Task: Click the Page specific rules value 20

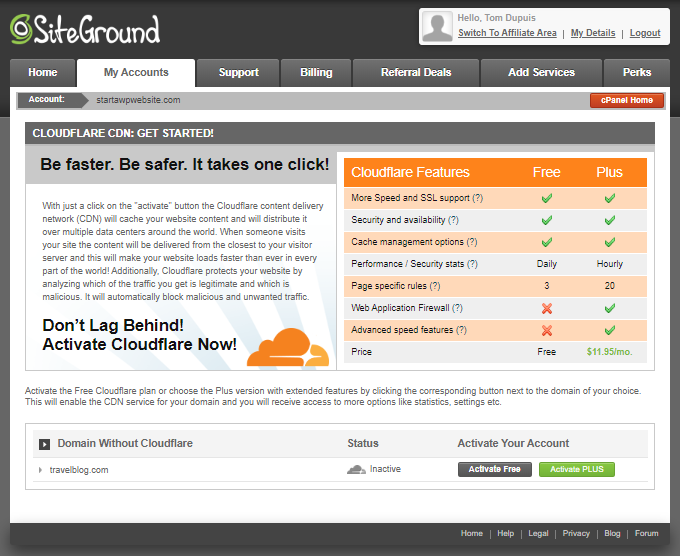Action: (x=610, y=286)
